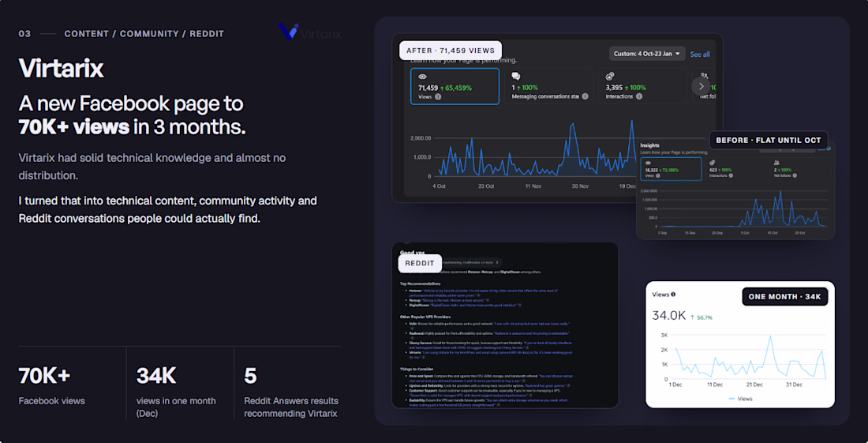The image size is (868, 443).
Task: Click the info icon beside 3,395 Interactions label
Action: [x=639, y=97]
